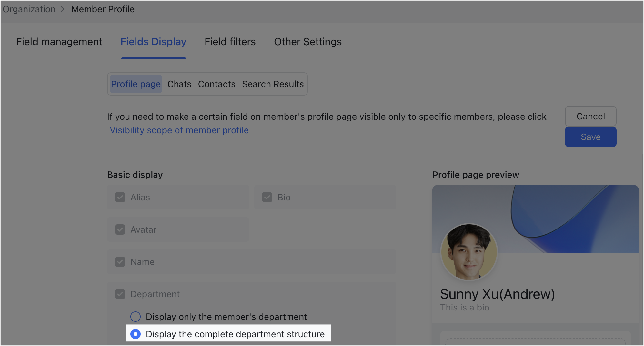This screenshot has width=644, height=346.
Task: Toggle the Name checkbox
Action: point(120,262)
